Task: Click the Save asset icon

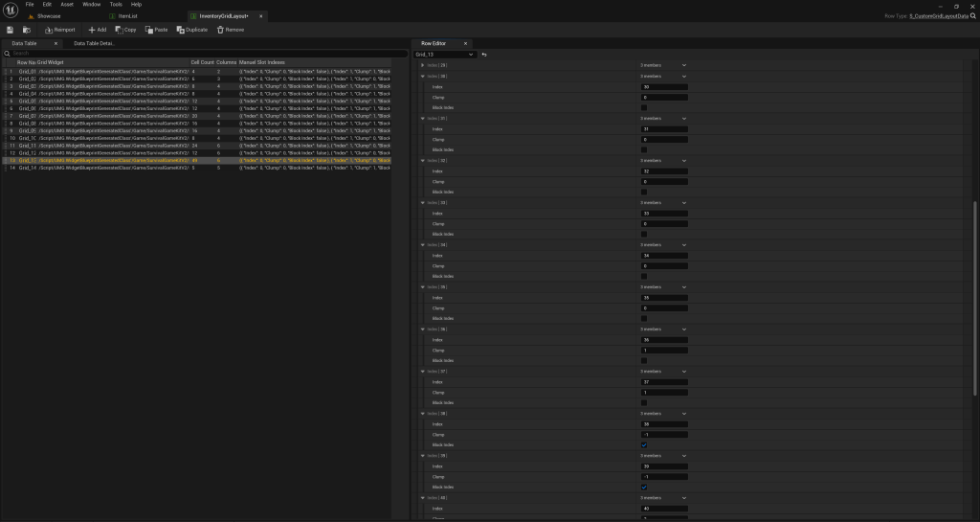Action: [x=11, y=30]
